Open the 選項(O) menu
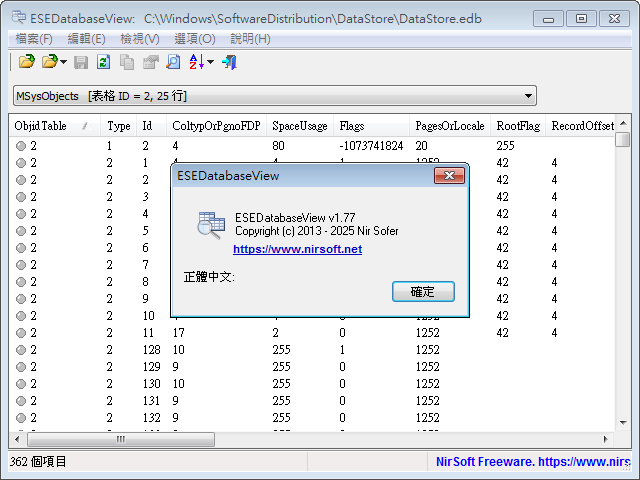Viewport: 640px width, 480px height. tap(195, 39)
